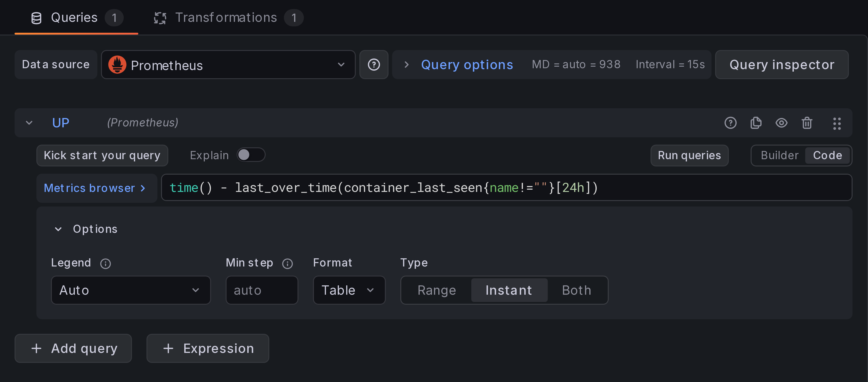This screenshot has width=868, height=382.
Task: Switch to Code editor mode
Action: [828, 155]
